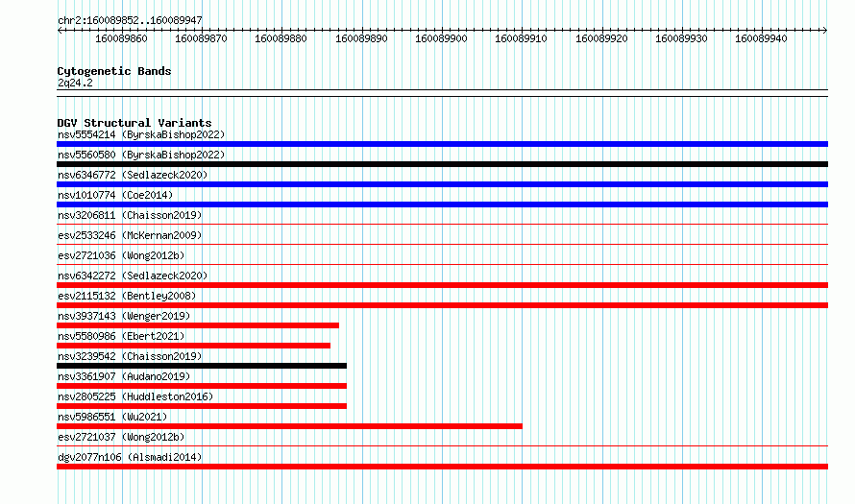The width and height of the screenshot is (855, 504).
Task: Click the nsv6346772 (Sedlazeck2020) label
Action: (133, 175)
